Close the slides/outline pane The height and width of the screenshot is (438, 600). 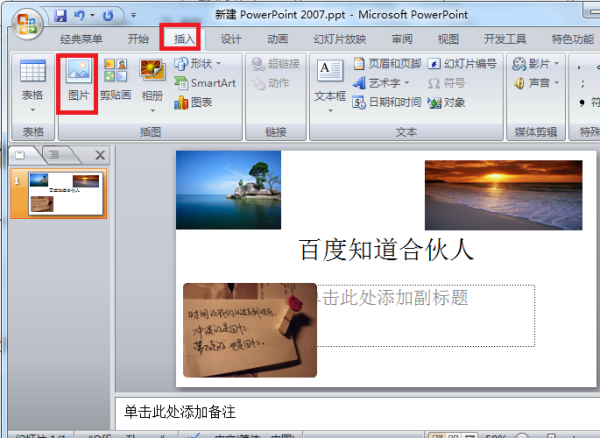100,155
